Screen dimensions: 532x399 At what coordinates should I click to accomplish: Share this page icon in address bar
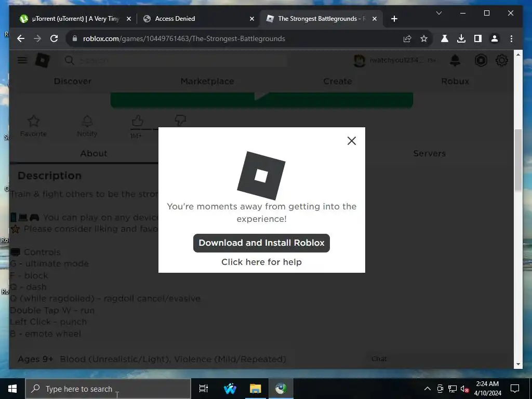(x=407, y=38)
